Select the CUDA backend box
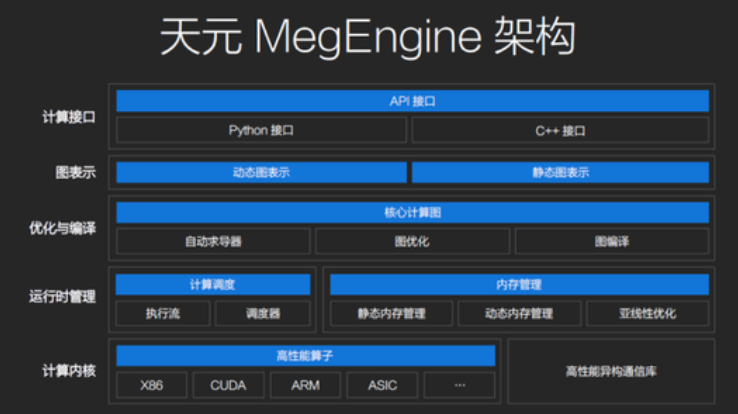This screenshot has height=414, width=738. (x=228, y=385)
